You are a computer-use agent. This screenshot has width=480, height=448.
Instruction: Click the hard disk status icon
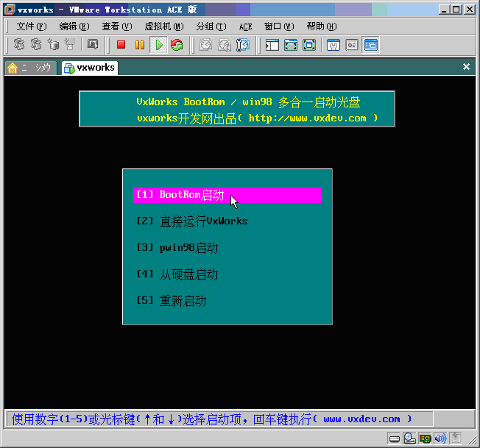[395, 438]
